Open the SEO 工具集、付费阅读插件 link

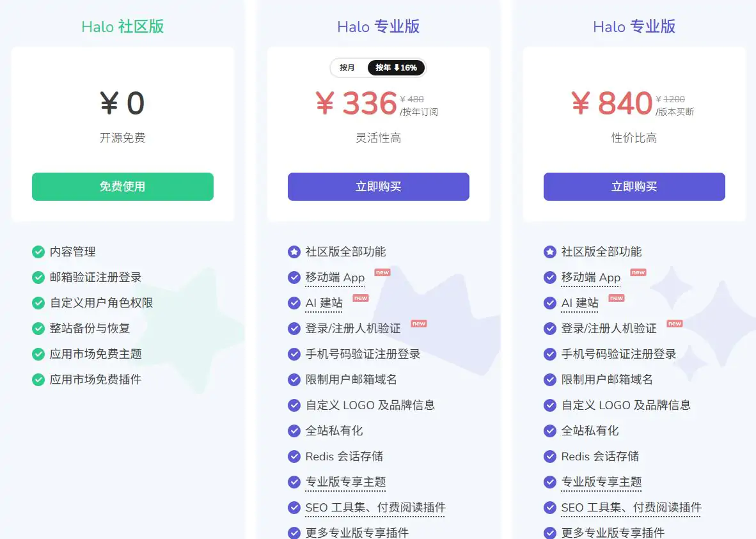(x=376, y=508)
